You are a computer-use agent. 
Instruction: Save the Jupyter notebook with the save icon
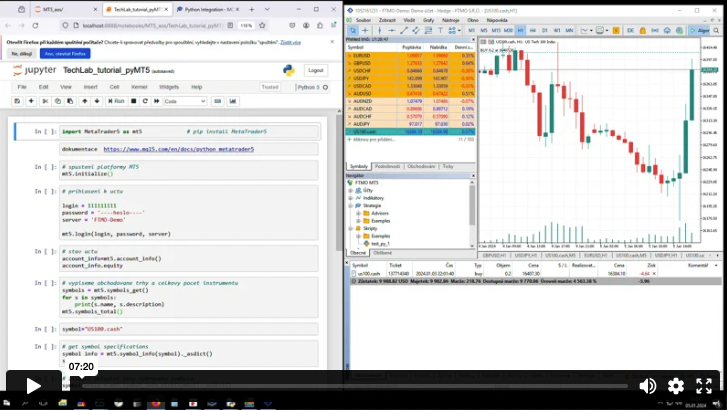(x=17, y=101)
